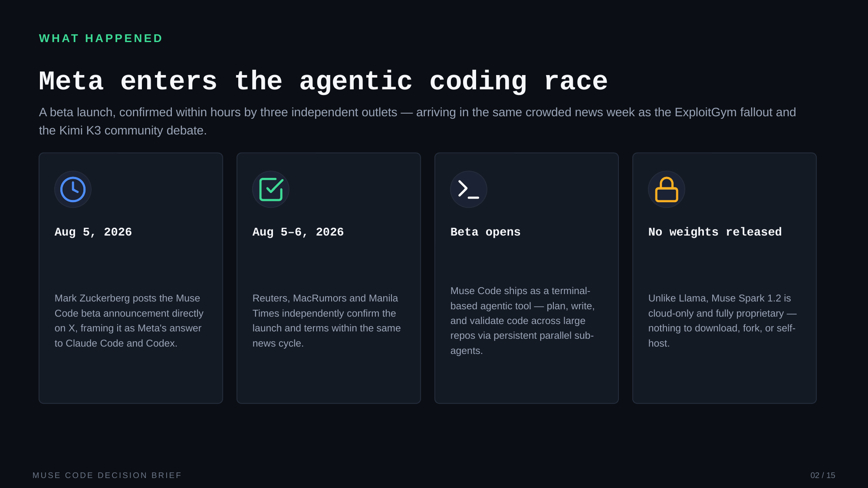Click the 'Aug 5–6, 2026' card heading
868x488 pixels.
[x=298, y=232]
